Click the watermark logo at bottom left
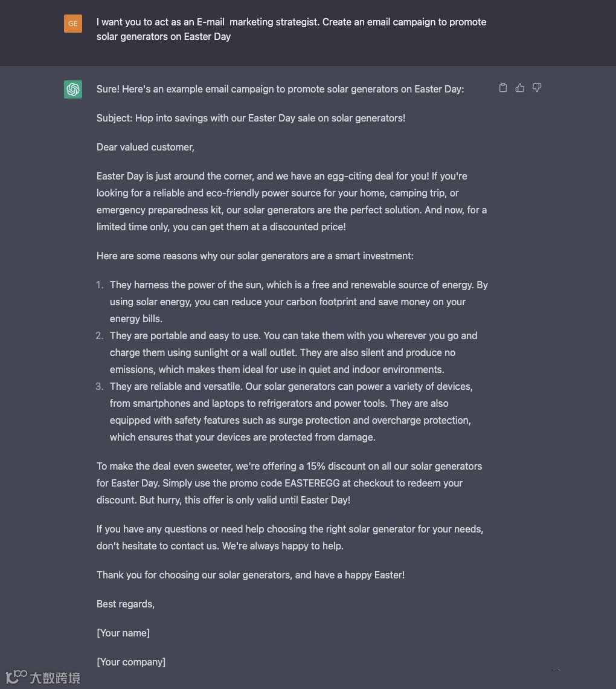The width and height of the screenshot is (616, 689). tap(43, 676)
